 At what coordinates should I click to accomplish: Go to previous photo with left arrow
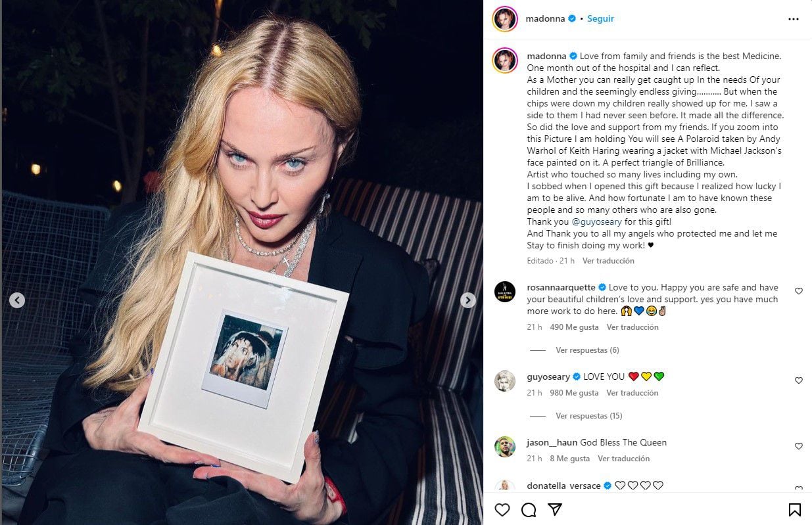17,300
